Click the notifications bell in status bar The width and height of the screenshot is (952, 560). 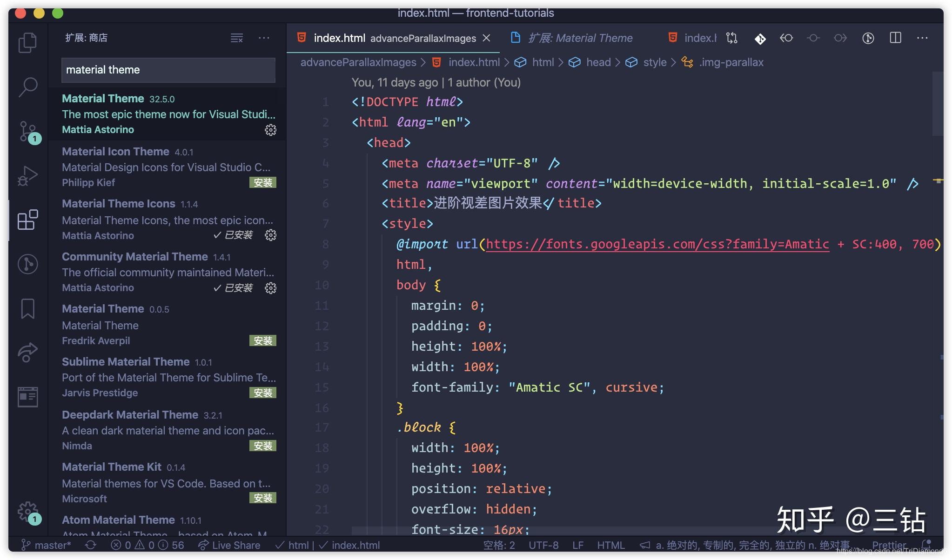coord(926,545)
